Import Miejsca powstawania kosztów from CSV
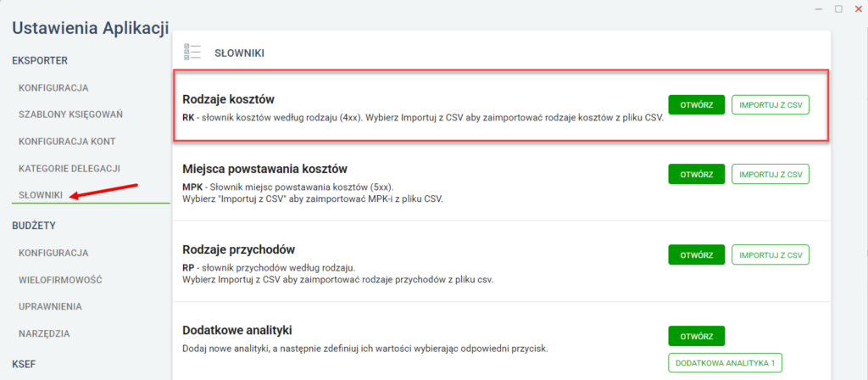The image size is (868, 380). click(x=771, y=174)
